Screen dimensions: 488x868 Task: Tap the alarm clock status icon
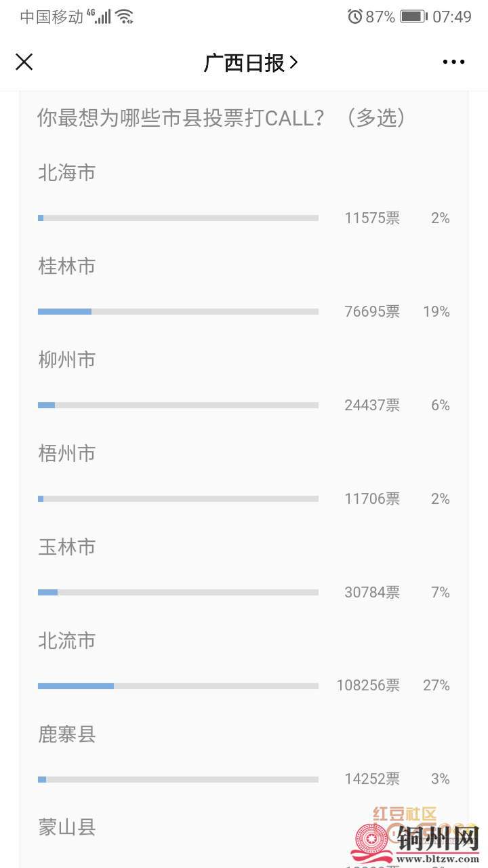354,17
